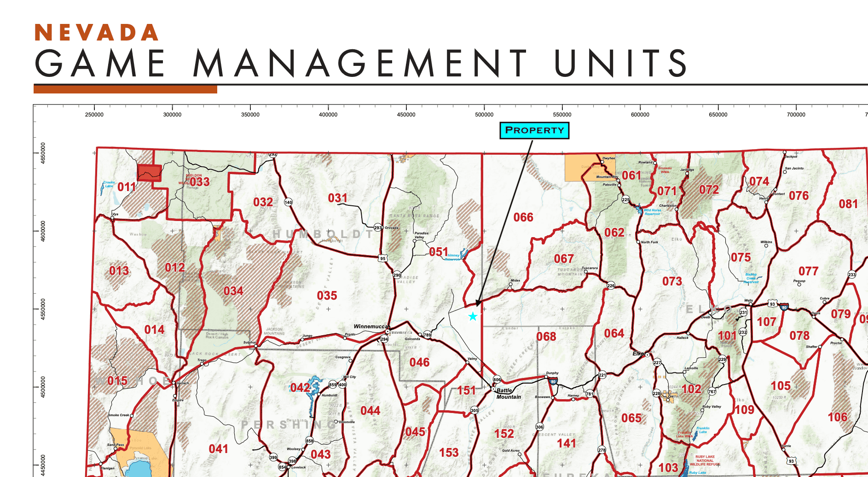Viewport: 868px width, 477px height.
Task: Select the route 293 shield near Orovada
Action: pos(378,227)
